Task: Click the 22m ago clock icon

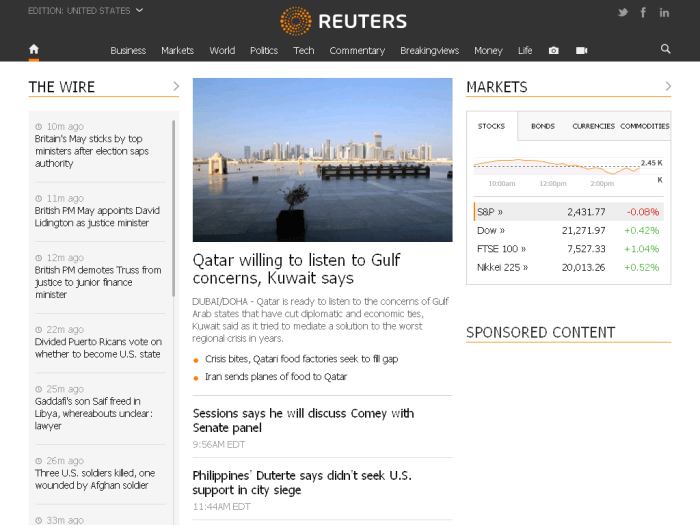Action: [39, 330]
